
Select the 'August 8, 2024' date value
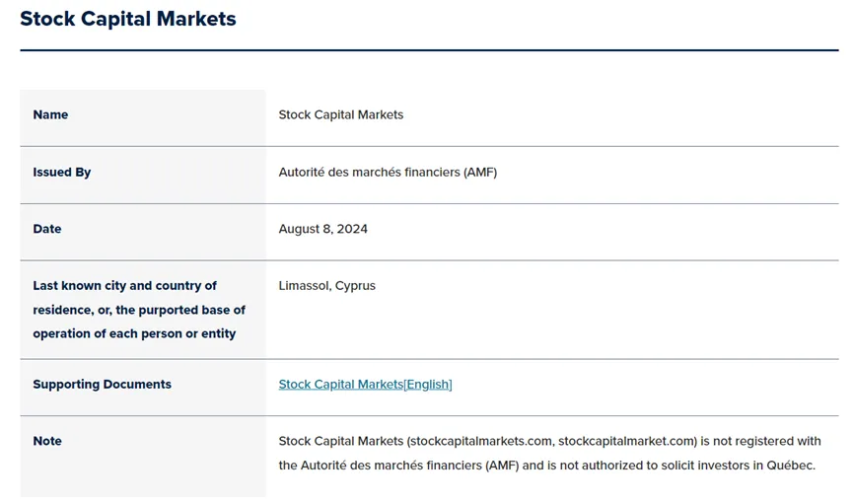pos(323,229)
